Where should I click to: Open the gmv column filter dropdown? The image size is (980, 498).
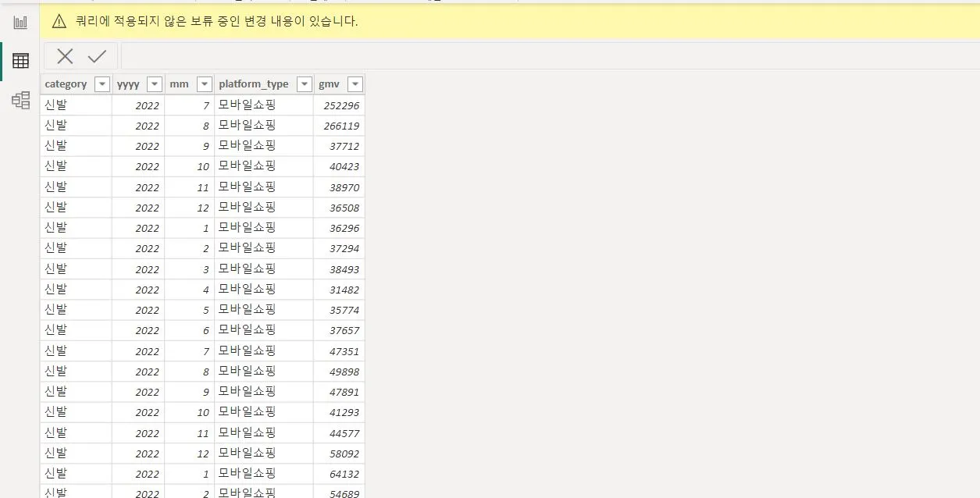tap(355, 84)
